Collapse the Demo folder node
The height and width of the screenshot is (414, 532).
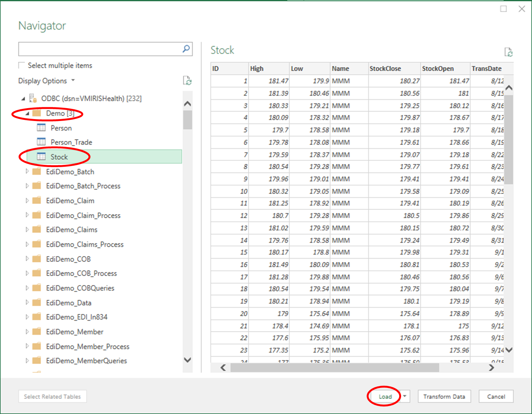tap(27, 113)
